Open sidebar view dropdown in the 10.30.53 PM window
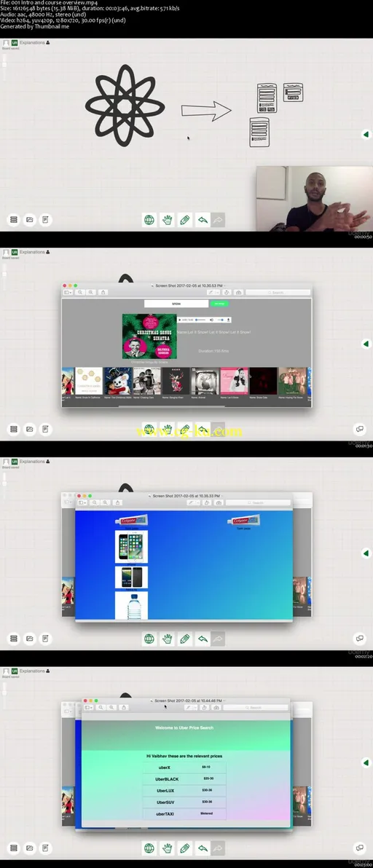The height and width of the screenshot is (868, 373). point(68,292)
